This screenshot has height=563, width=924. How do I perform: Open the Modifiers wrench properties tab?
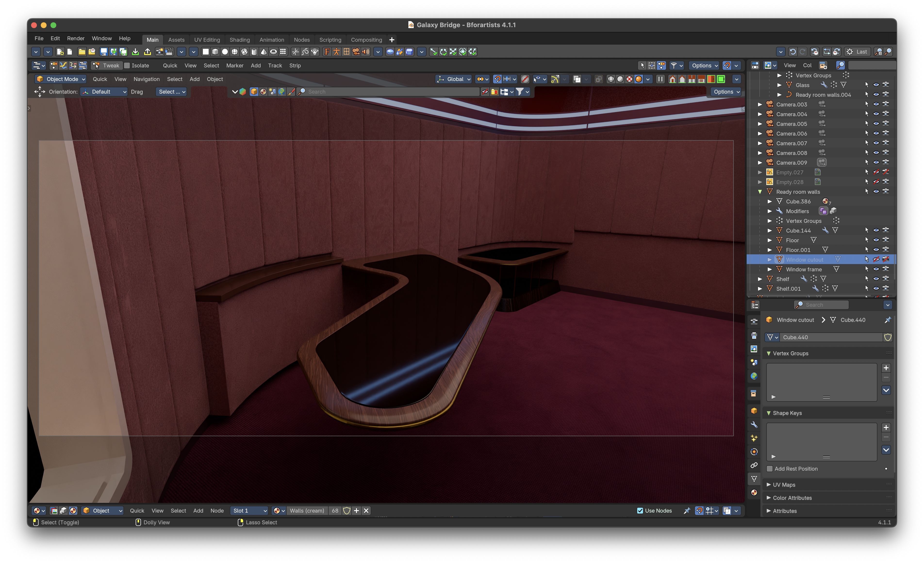754,425
